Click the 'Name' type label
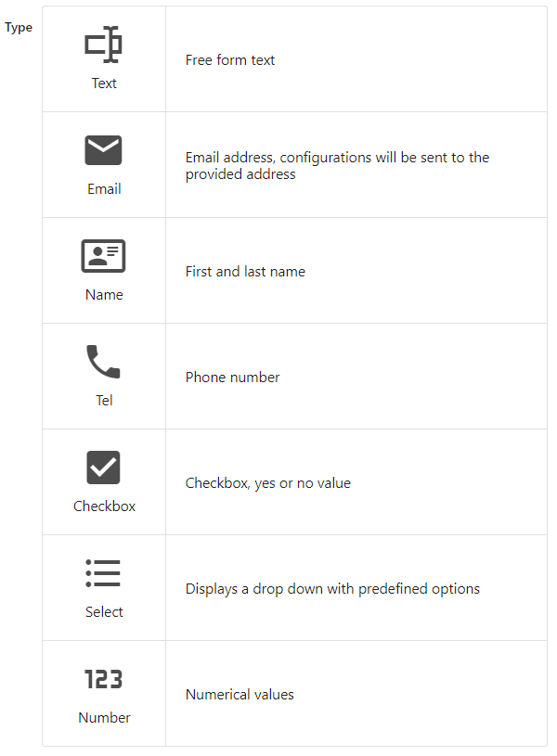 104,295
